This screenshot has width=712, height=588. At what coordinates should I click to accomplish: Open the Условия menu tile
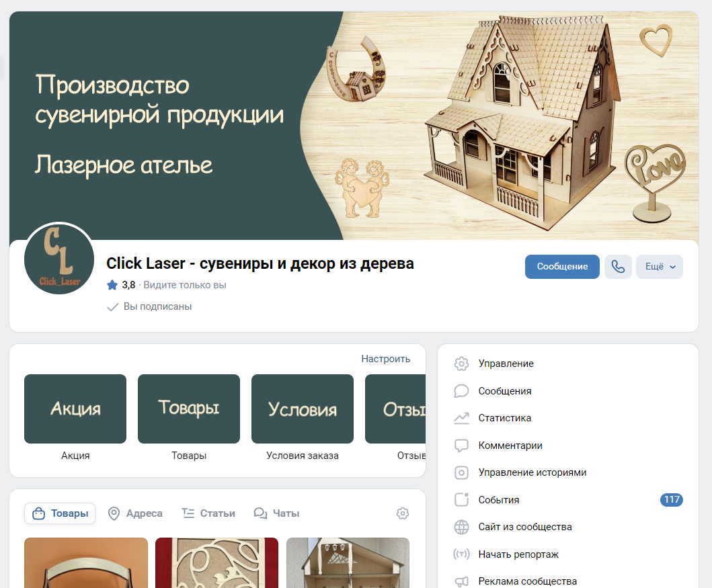(x=303, y=409)
